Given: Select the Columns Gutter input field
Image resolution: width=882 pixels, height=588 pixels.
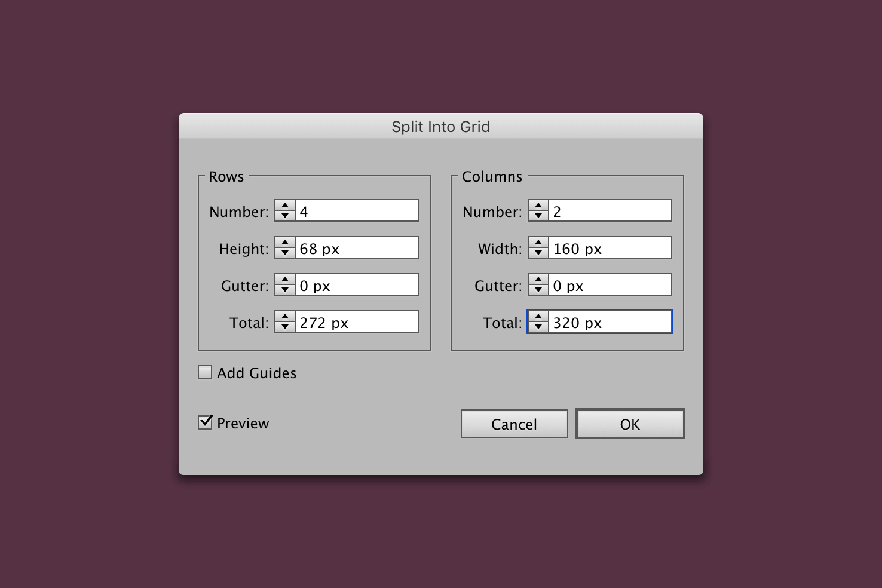Looking at the screenshot, I should point(610,285).
